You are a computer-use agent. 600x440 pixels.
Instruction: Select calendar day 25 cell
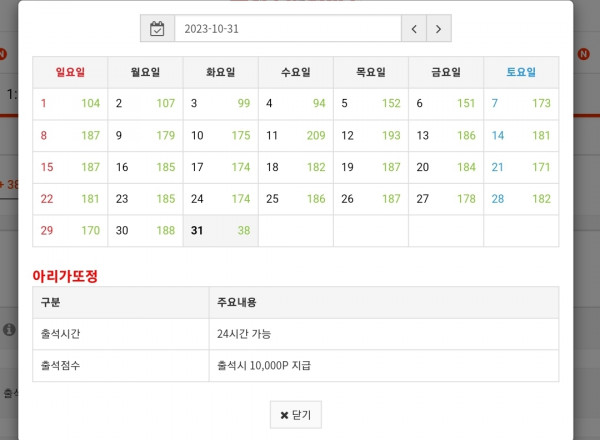click(296, 199)
